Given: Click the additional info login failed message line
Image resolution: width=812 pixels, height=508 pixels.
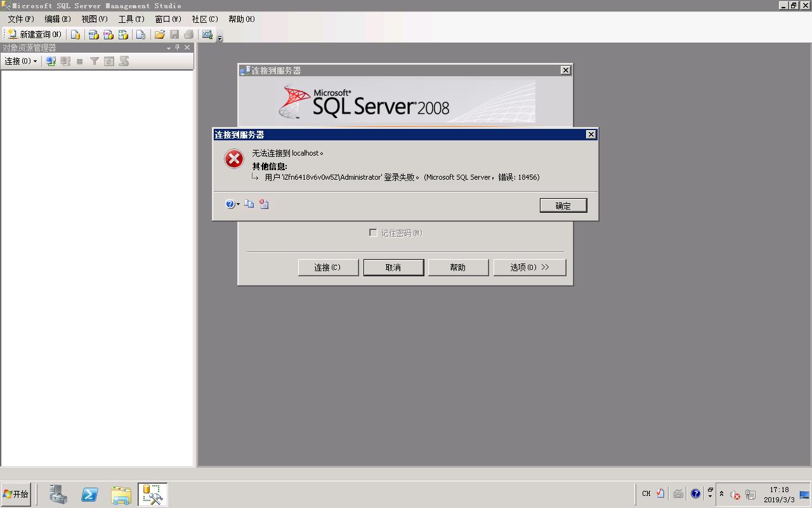Looking at the screenshot, I should 402,177.
